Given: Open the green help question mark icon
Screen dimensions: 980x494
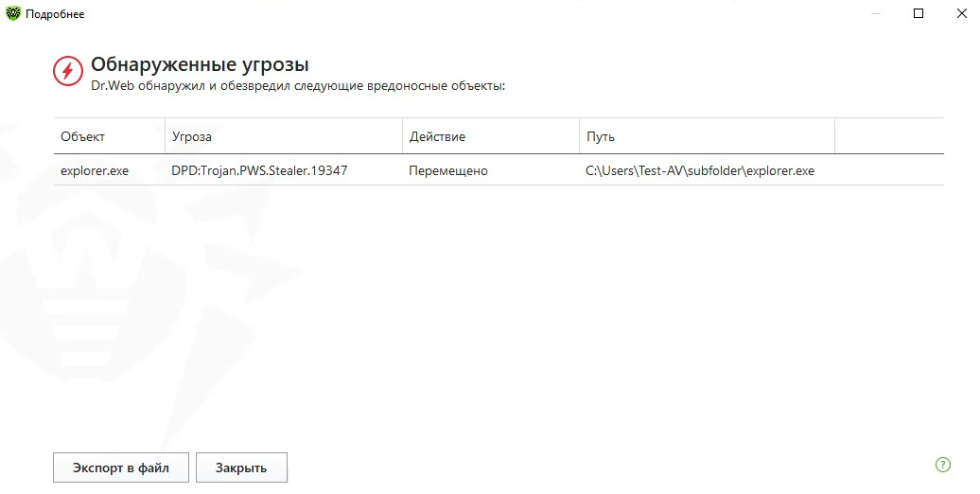Looking at the screenshot, I should pyautogui.click(x=942, y=465).
